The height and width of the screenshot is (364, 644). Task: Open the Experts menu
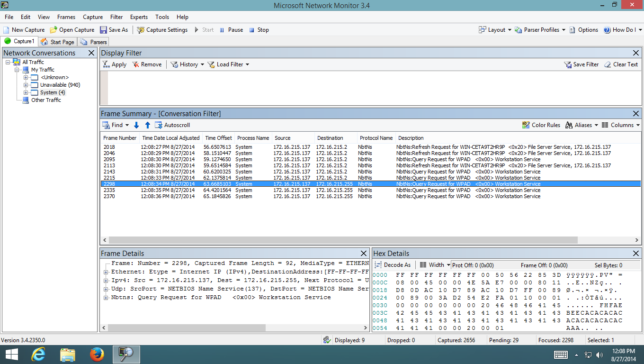tap(139, 17)
